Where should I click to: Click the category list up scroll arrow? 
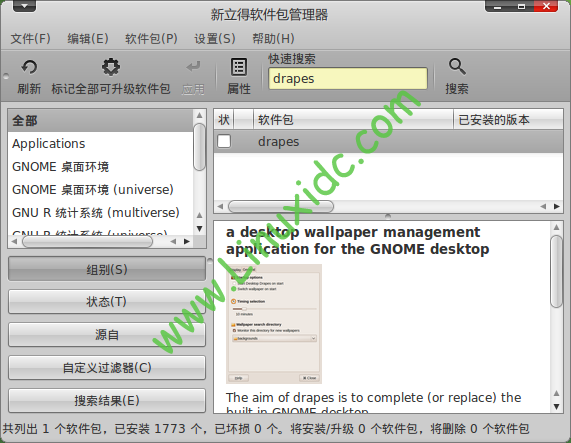tap(199, 115)
